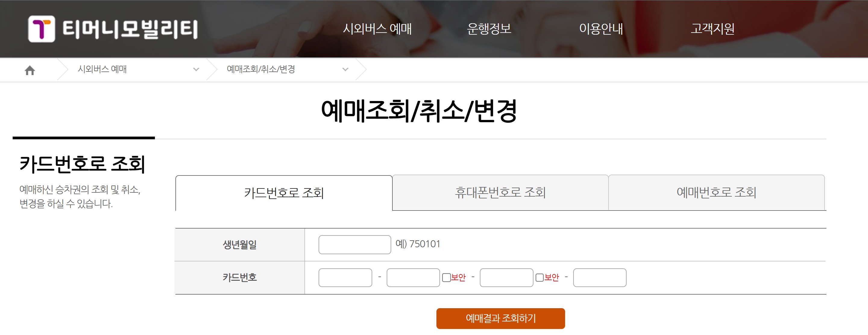
Task: Open 운행정보 top menu
Action: (489, 29)
